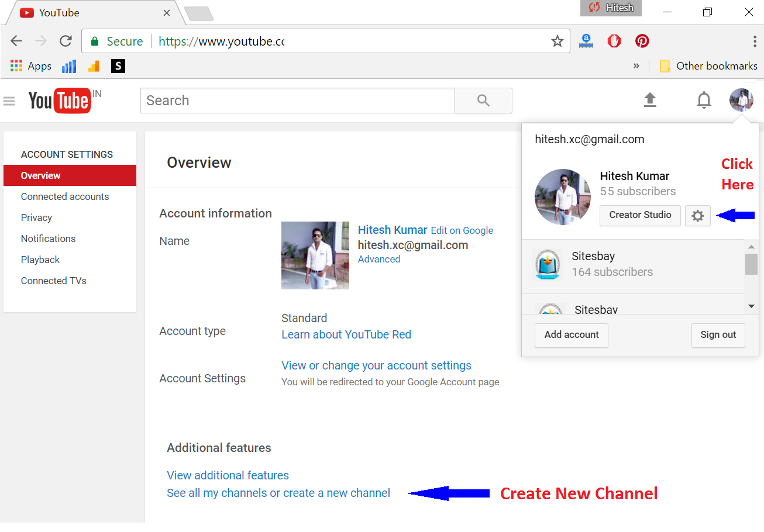Click the account list scrollbar thumb
764x532 pixels.
point(751,264)
